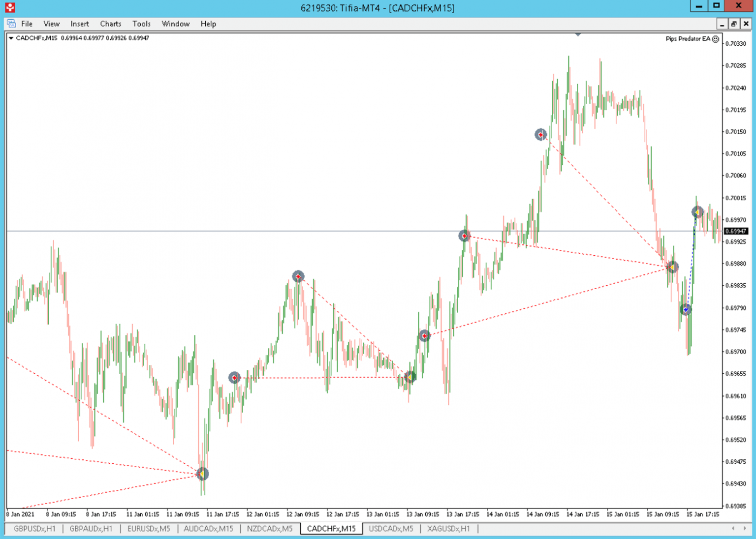Click the Pips Predator EA smiley face icon
The height and width of the screenshot is (539, 756).
(x=716, y=39)
